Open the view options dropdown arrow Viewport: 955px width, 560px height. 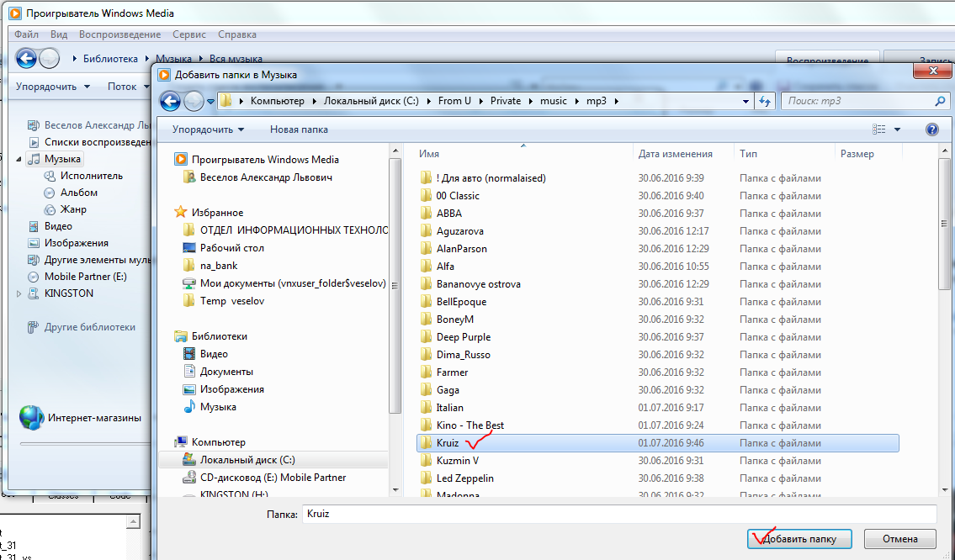897,129
